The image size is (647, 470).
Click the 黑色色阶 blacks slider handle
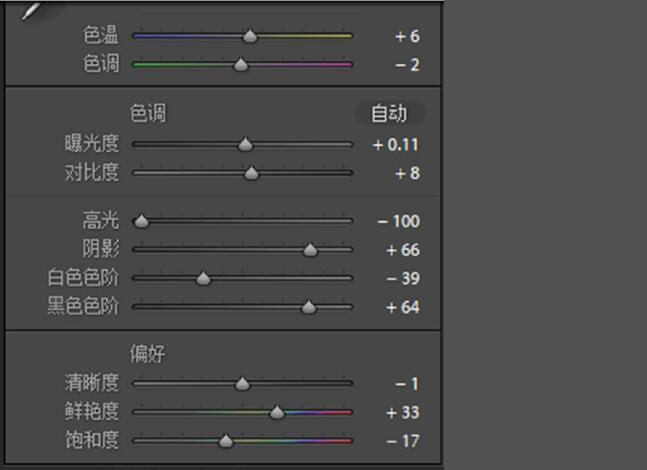(309, 307)
